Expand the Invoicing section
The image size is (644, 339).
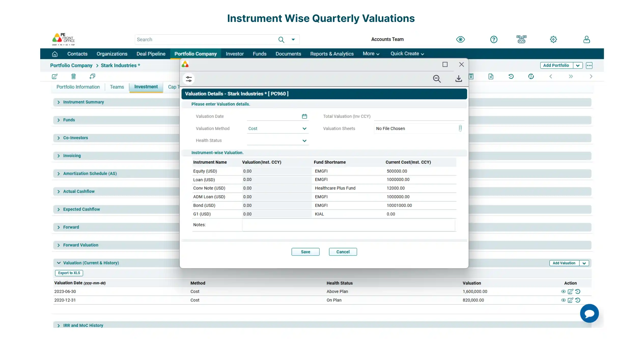point(59,155)
